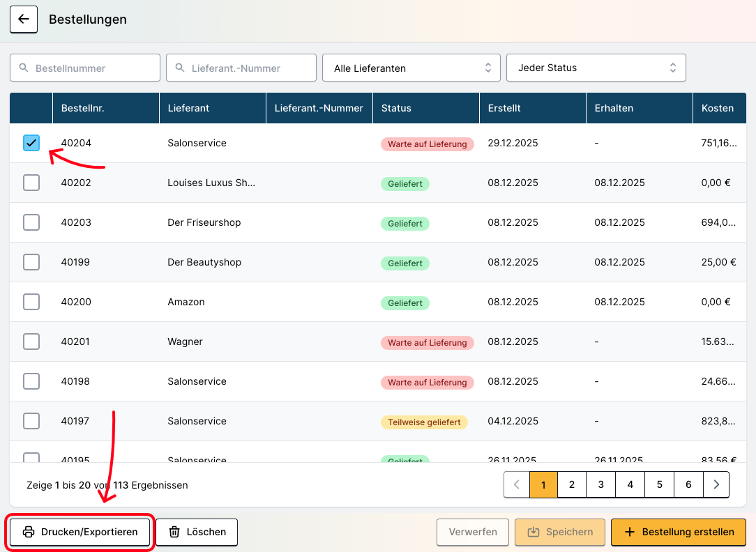Click the printer icon in Drucken/Exportieren

(x=29, y=532)
